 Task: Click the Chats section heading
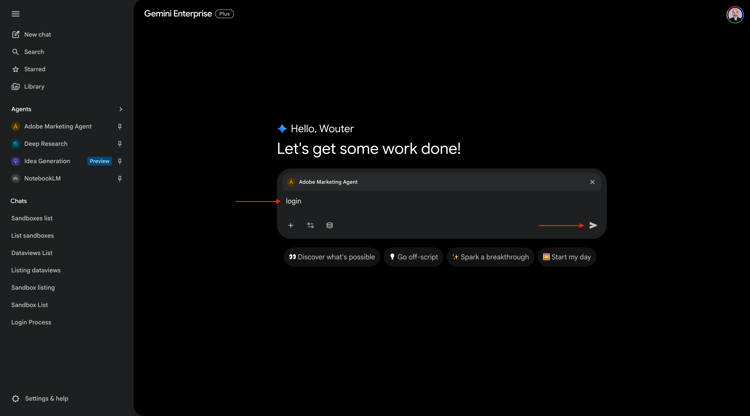pyautogui.click(x=19, y=201)
